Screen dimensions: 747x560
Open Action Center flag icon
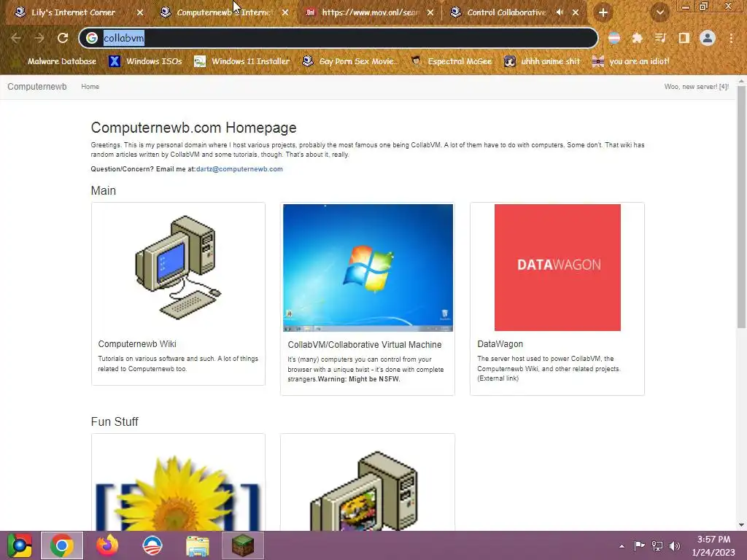pyautogui.click(x=639, y=545)
